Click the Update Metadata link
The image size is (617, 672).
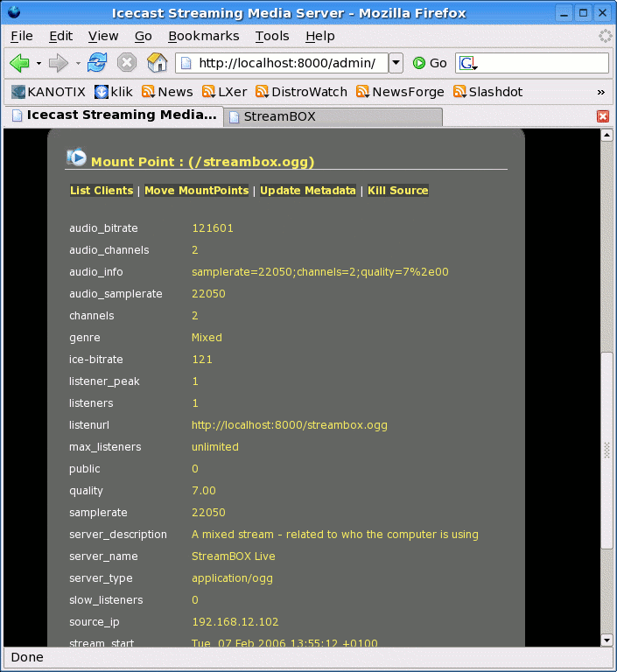[308, 190]
